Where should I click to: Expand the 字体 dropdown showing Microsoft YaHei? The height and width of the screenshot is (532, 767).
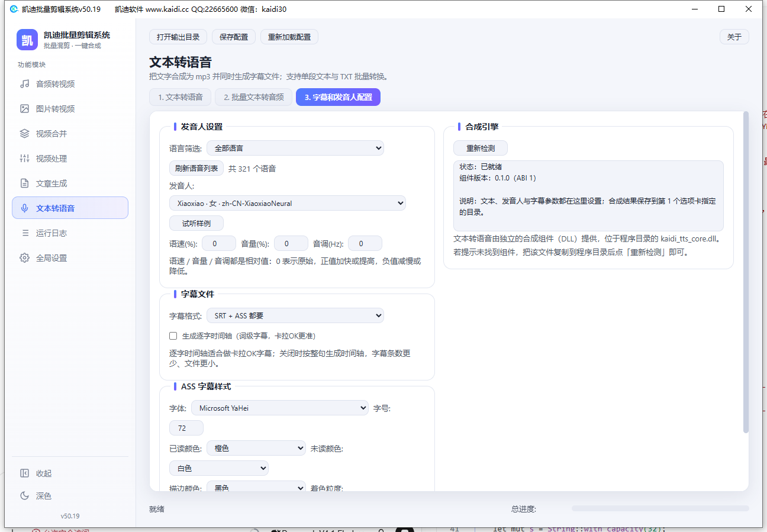point(280,408)
